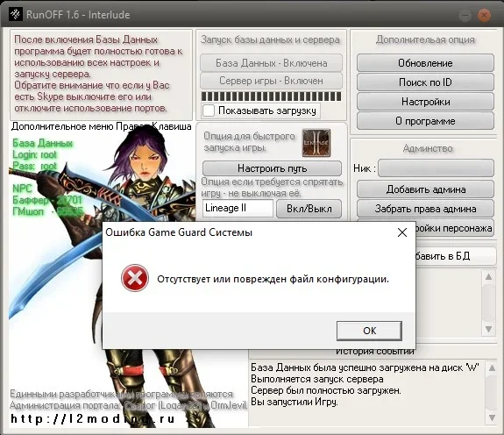Click Забрать права админа button

click(x=425, y=209)
